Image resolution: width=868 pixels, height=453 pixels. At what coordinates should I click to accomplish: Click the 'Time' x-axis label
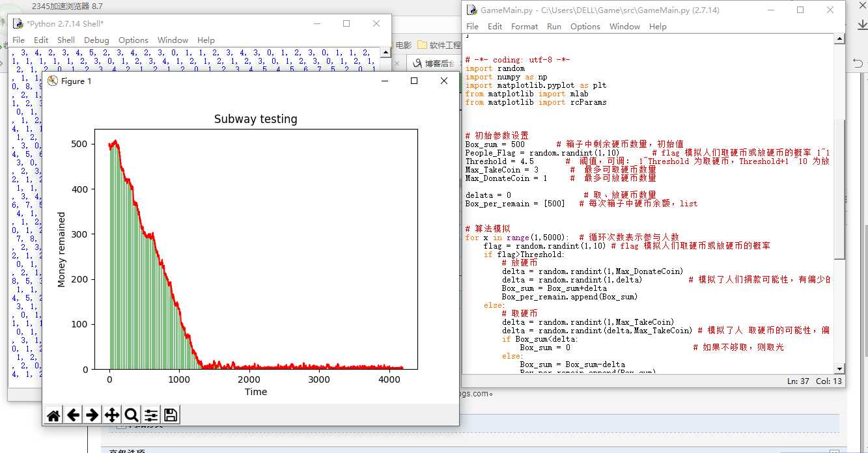pyautogui.click(x=255, y=392)
